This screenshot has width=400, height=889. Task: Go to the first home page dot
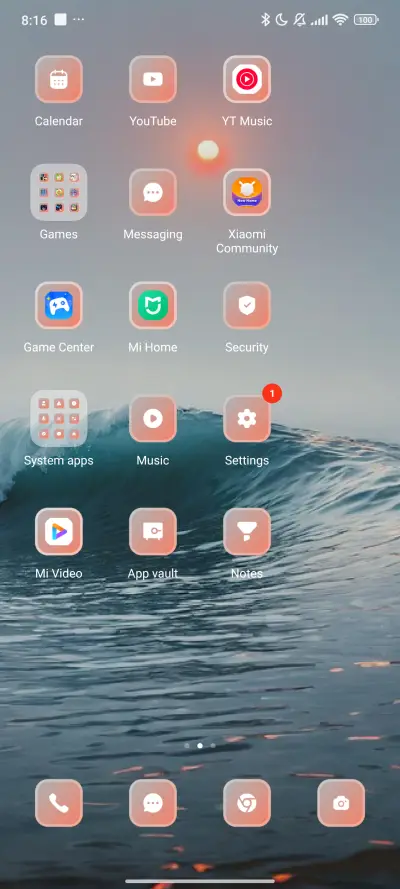187,746
